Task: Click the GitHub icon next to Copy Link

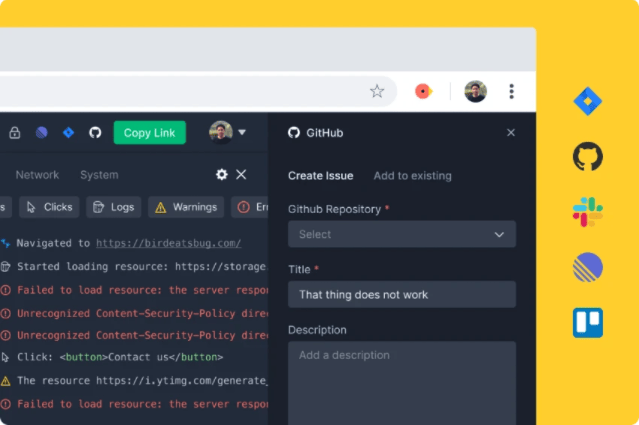Action: click(x=95, y=133)
